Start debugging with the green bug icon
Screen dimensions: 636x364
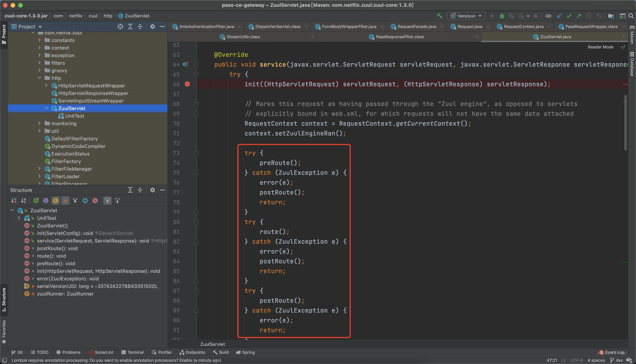[502, 16]
